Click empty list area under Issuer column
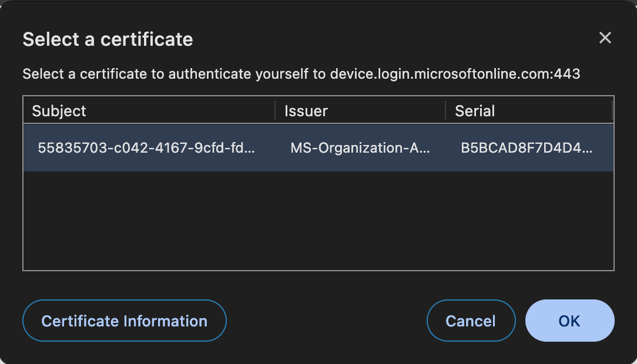The image size is (637, 364). pyautogui.click(x=360, y=220)
